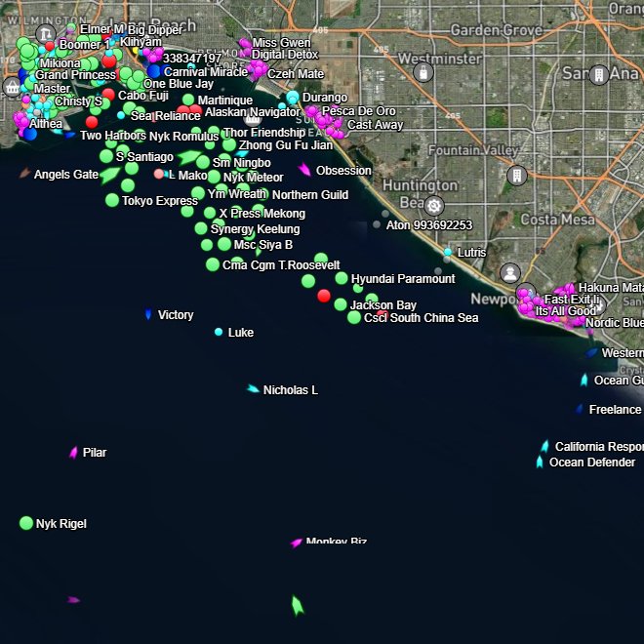The image size is (644, 644).
Task: Click the unlabeled purple vessel arrow at bottom left
Action: tap(73, 600)
